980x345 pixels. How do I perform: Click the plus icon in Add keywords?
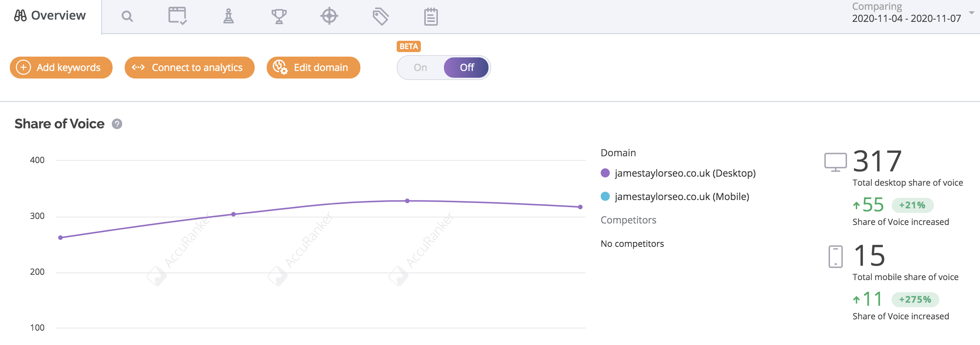23,68
